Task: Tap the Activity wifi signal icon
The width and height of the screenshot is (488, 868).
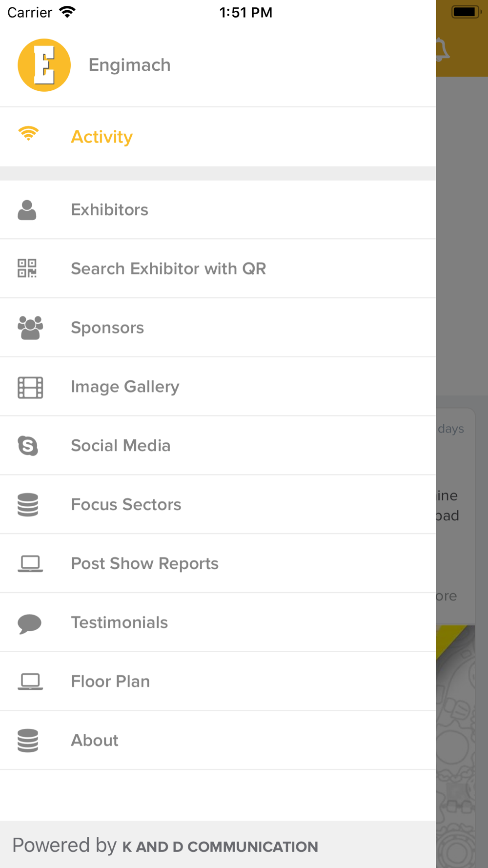Action: pyautogui.click(x=28, y=134)
